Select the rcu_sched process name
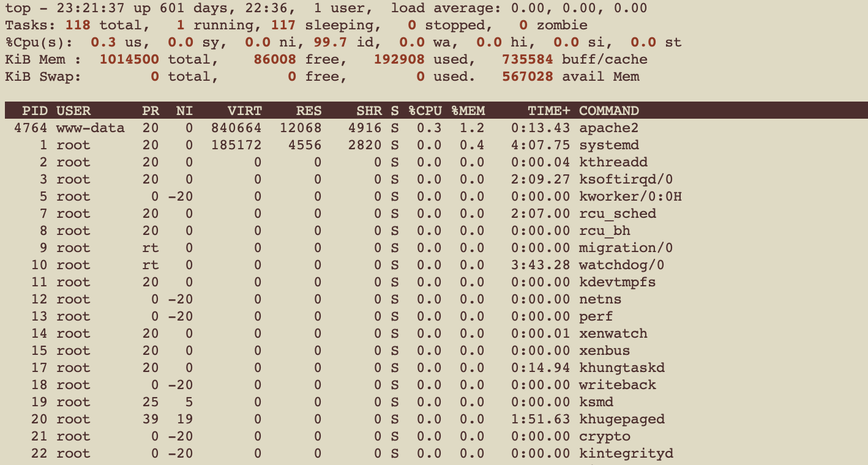This screenshot has width=868, height=465. 618,214
